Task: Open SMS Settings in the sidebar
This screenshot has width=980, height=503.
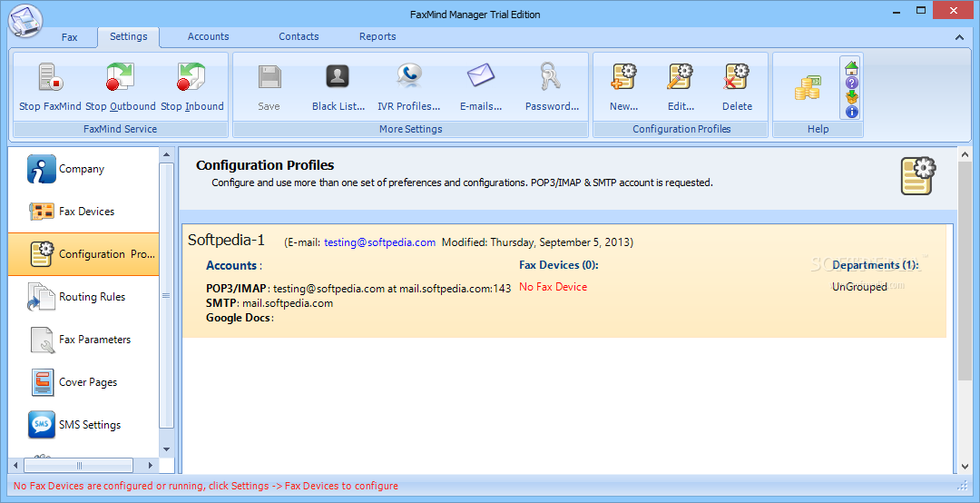Action: 83,424
